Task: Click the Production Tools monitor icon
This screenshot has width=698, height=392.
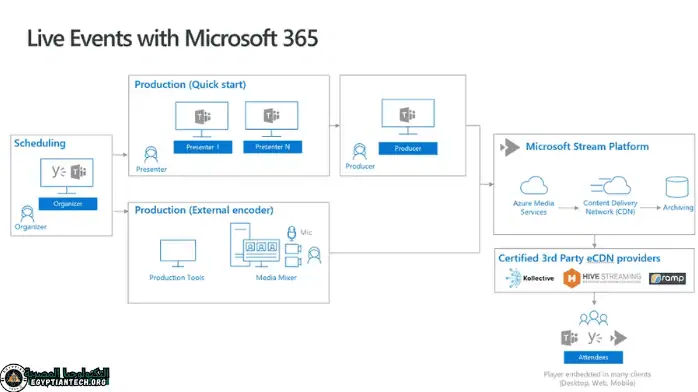Action: pyautogui.click(x=178, y=253)
